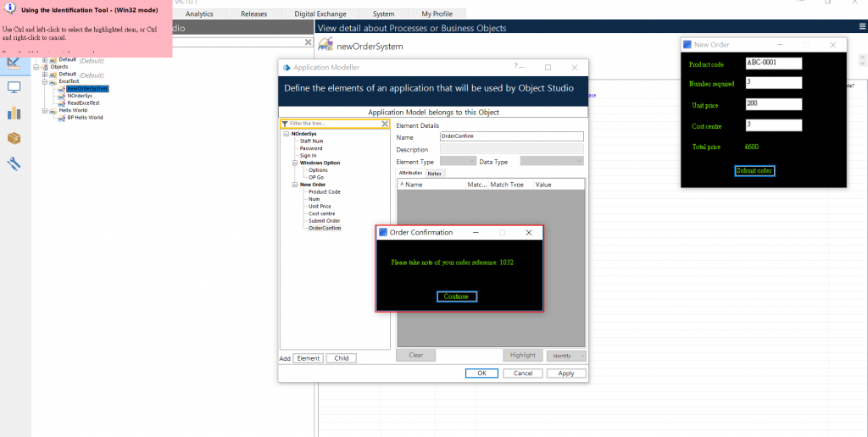The width and height of the screenshot is (868, 437).
Task: Click the funnel filter icon in Application Modeller
Action: (285, 124)
